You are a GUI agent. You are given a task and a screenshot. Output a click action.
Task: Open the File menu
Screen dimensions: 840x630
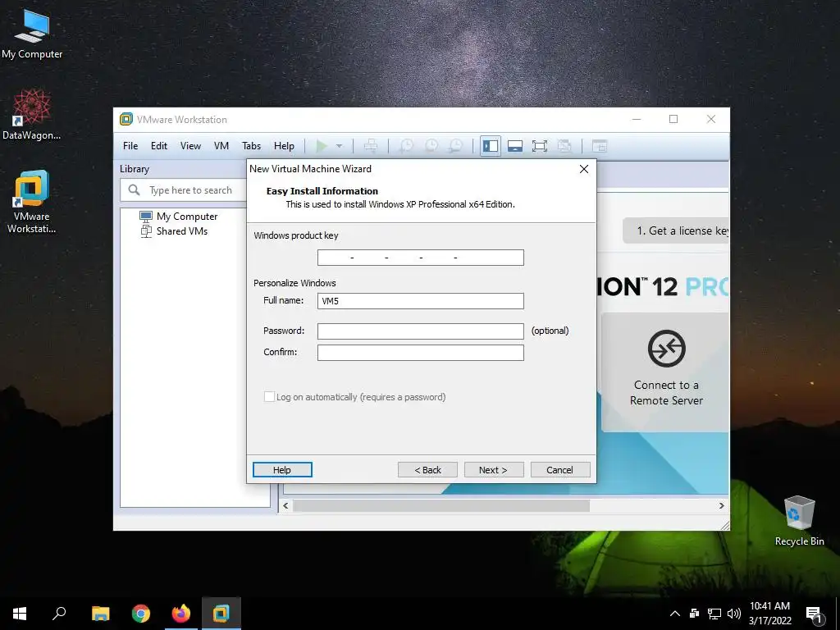(130, 146)
